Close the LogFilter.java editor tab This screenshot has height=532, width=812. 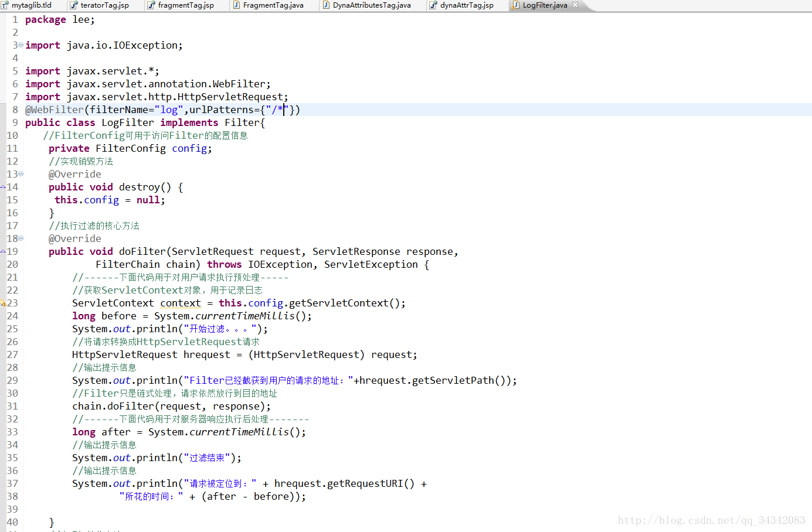pos(575,5)
